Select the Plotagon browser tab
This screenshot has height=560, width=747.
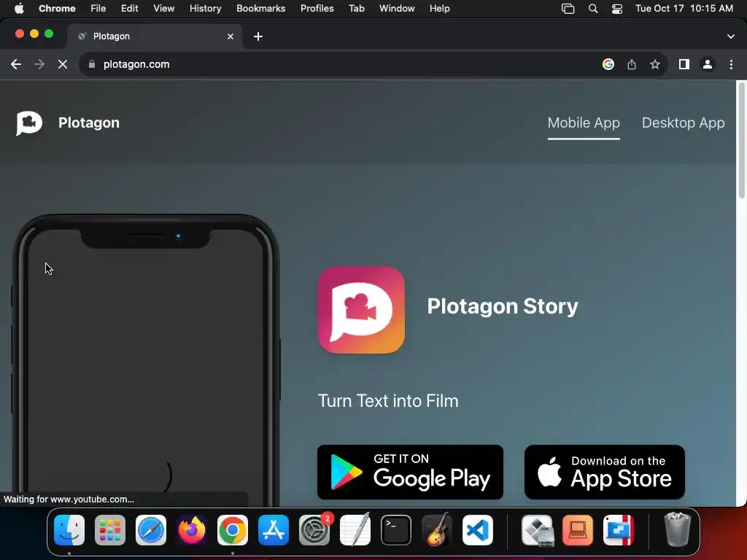point(155,36)
